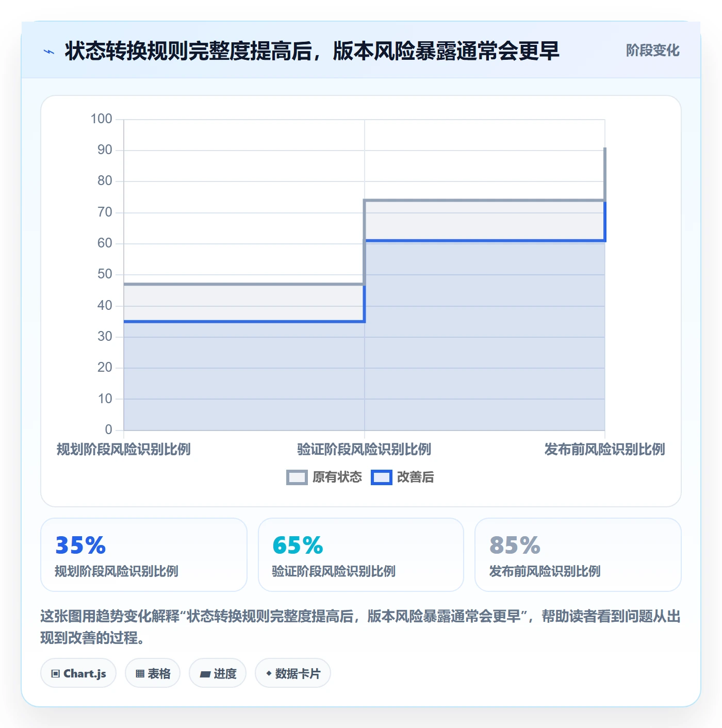
Task: Click the bar icon in 进度 chip
Action: pyautogui.click(x=205, y=674)
